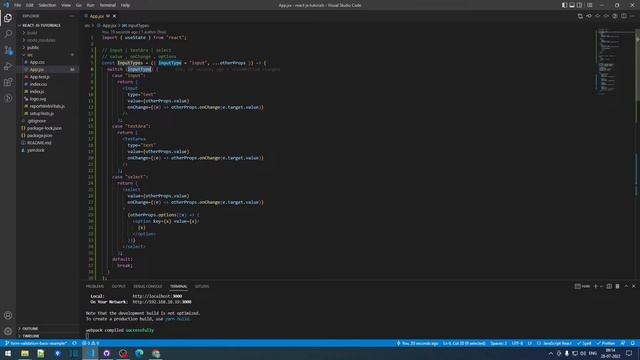The image size is (640, 360).
Task: Open Microsoft Edge from taskbar
Action: (x=139, y=353)
